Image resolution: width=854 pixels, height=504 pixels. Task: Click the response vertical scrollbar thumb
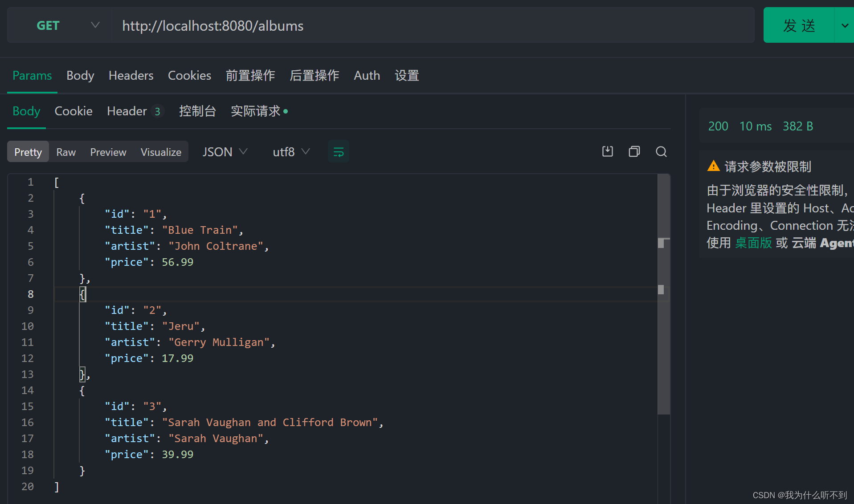click(x=664, y=294)
